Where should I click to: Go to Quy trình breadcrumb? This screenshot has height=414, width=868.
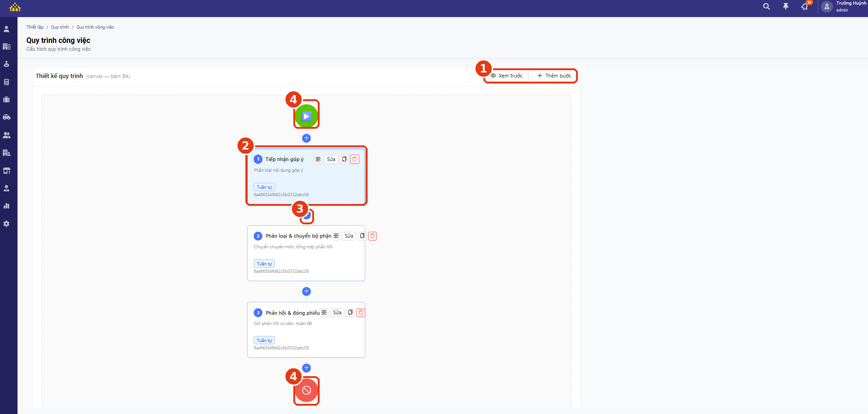click(x=60, y=27)
